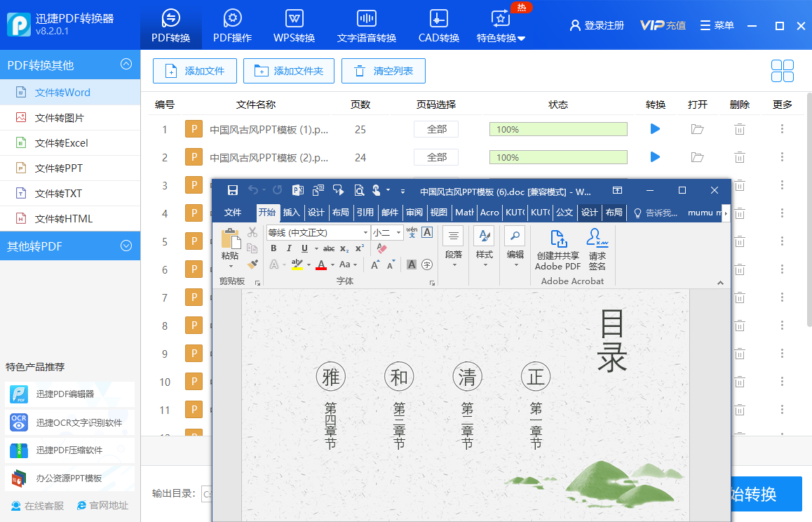Click Format Painter brush icon in Word
This screenshot has width=812, height=522.
pos(252,265)
